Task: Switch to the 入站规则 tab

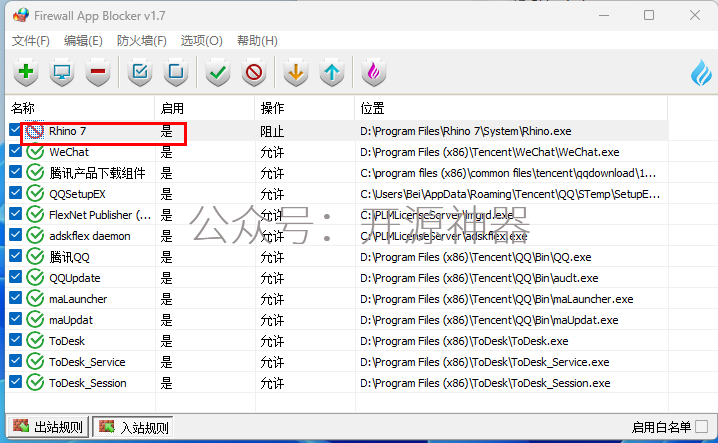Action: point(133,427)
